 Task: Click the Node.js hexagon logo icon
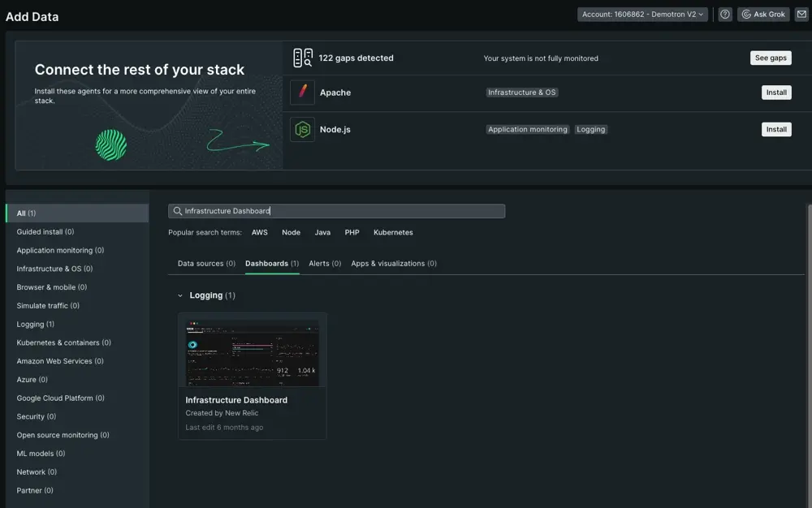pos(302,130)
